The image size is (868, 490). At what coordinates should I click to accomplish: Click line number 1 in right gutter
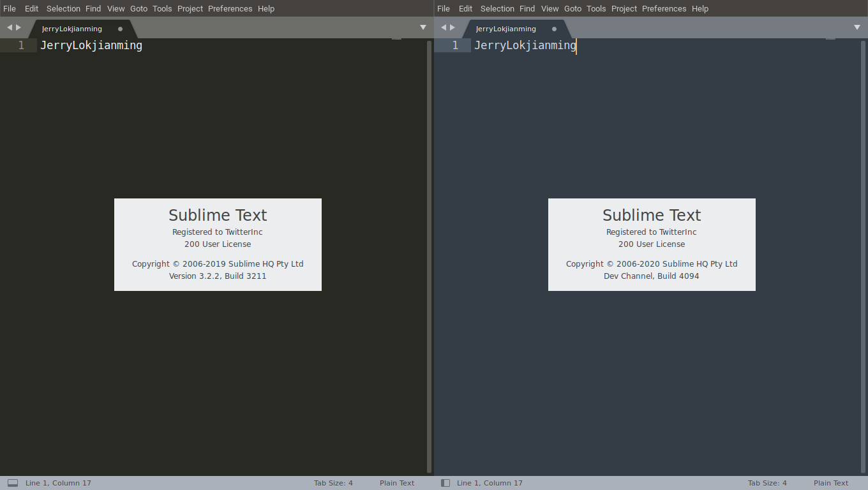455,45
